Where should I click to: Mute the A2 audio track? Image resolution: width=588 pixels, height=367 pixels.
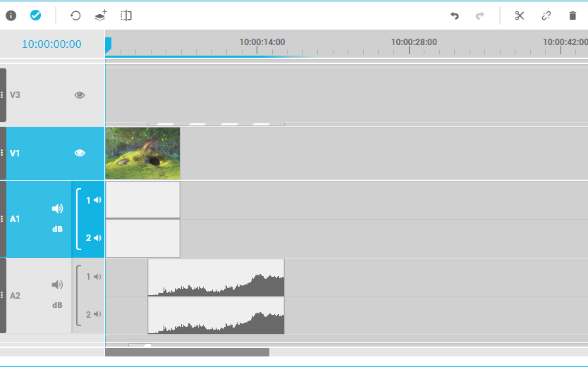pyautogui.click(x=57, y=285)
